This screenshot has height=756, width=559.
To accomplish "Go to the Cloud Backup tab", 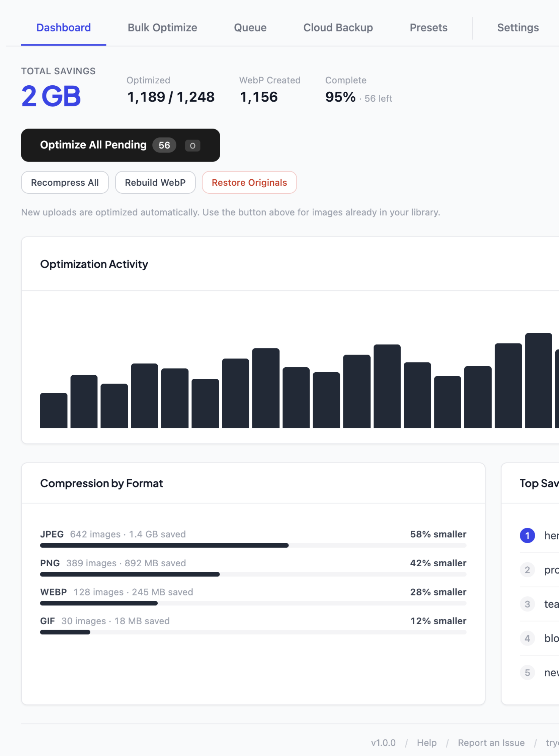I will [x=338, y=27].
